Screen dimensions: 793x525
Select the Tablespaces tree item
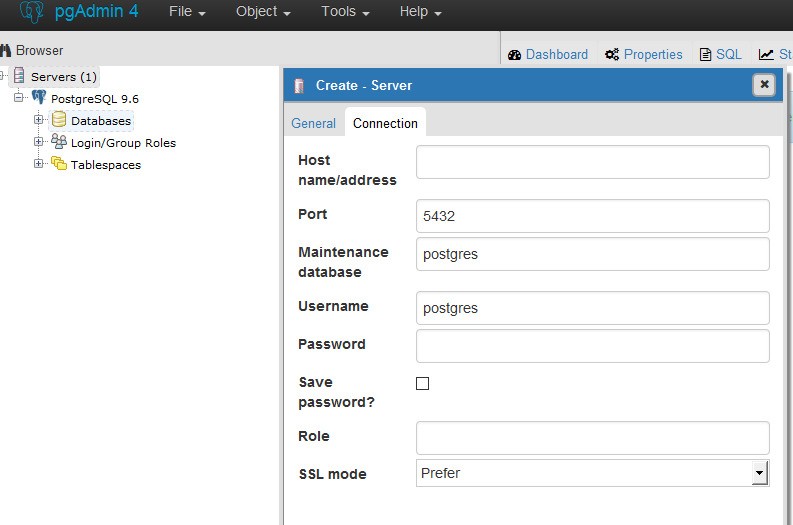click(106, 165)
